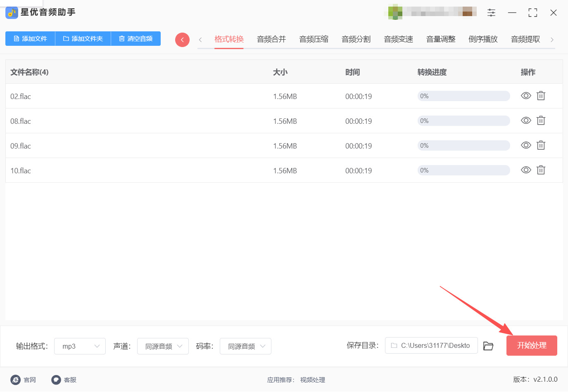Switch to the 音量调整 tab

click(x=441, y=39)
